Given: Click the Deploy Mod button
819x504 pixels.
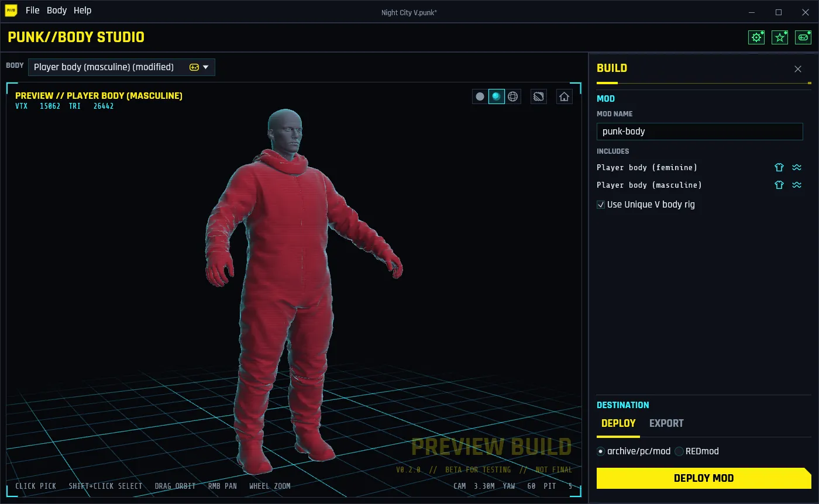Looking at the screenshot, I should 704,478.
